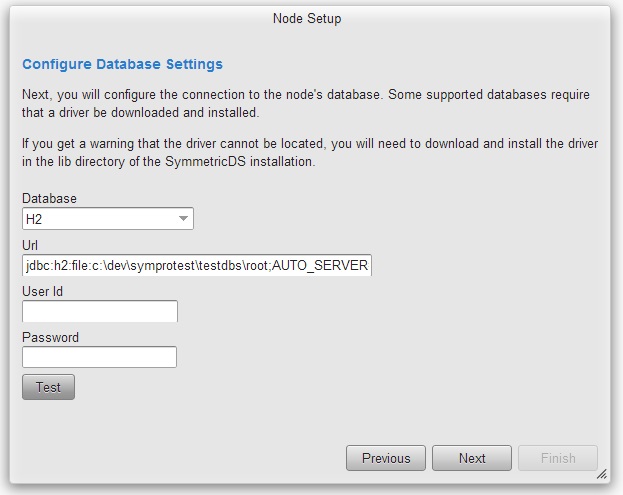Click the Database field label
Screen dimensions: 623x495
coord(49,198)
